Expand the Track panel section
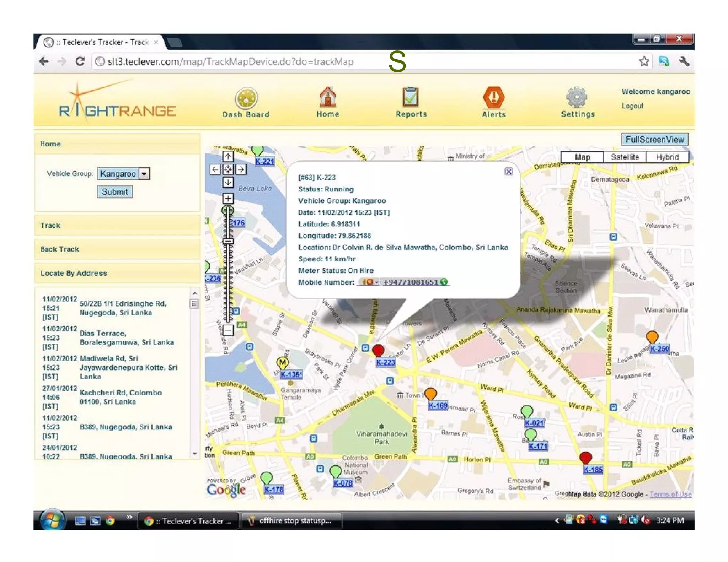The height and width of the screenshot is (562, 728). pyautogui.click(x=50, y=226)
